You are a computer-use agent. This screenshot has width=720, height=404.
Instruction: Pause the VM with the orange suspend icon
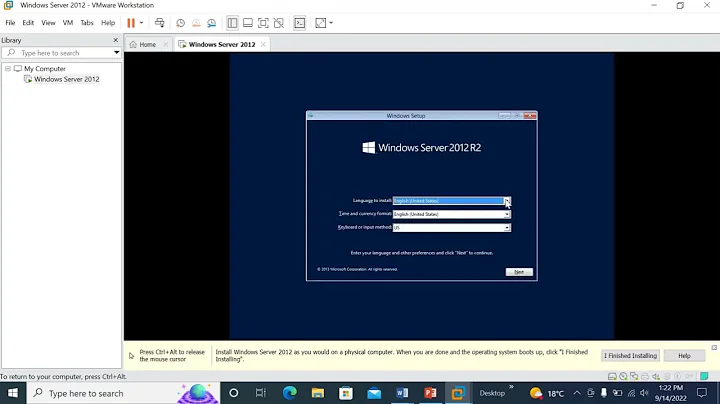click(x=131, y=23)
